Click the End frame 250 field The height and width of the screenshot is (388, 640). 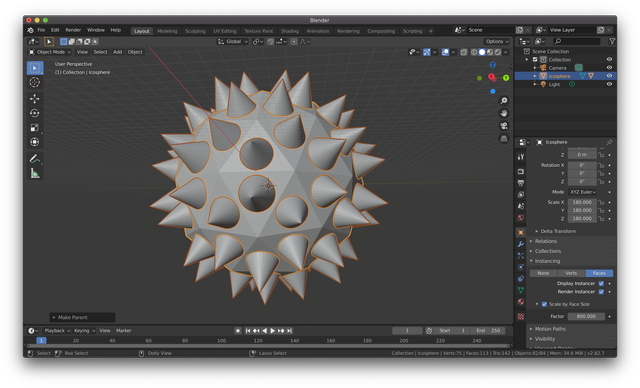point(488,331)
